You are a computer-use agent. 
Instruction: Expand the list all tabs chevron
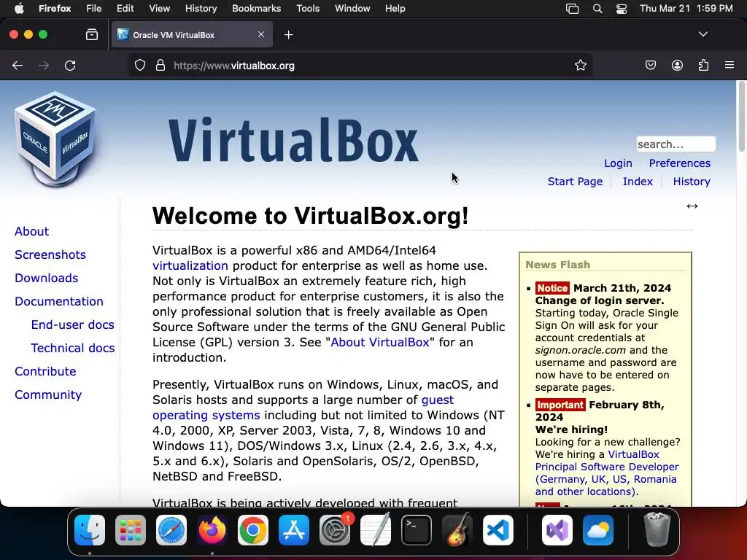[x=703, y=34]
